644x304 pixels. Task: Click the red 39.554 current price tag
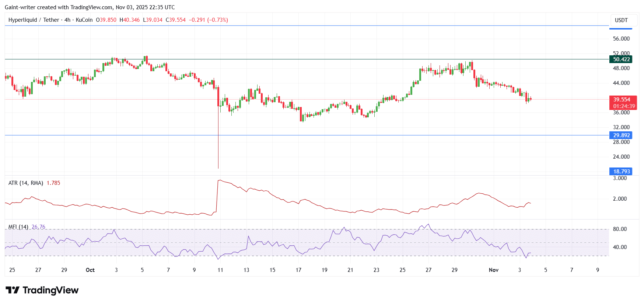(622, 100)
